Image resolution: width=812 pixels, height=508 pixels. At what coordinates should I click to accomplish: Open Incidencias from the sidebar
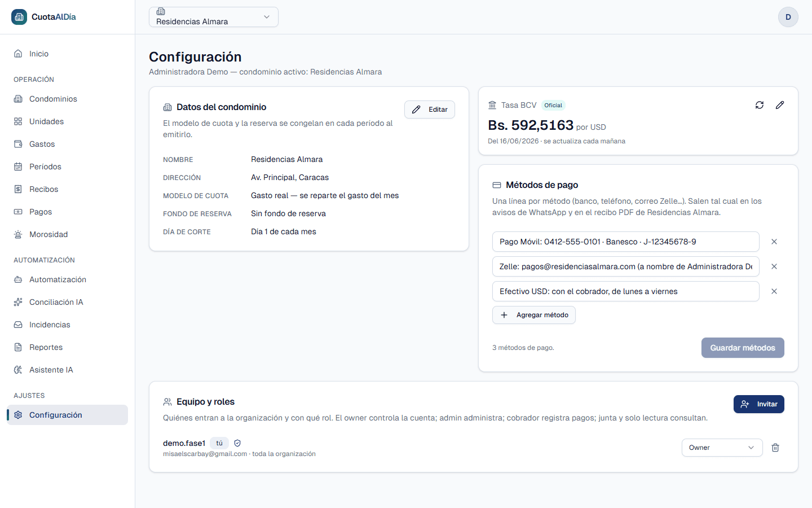click(68, 325)
